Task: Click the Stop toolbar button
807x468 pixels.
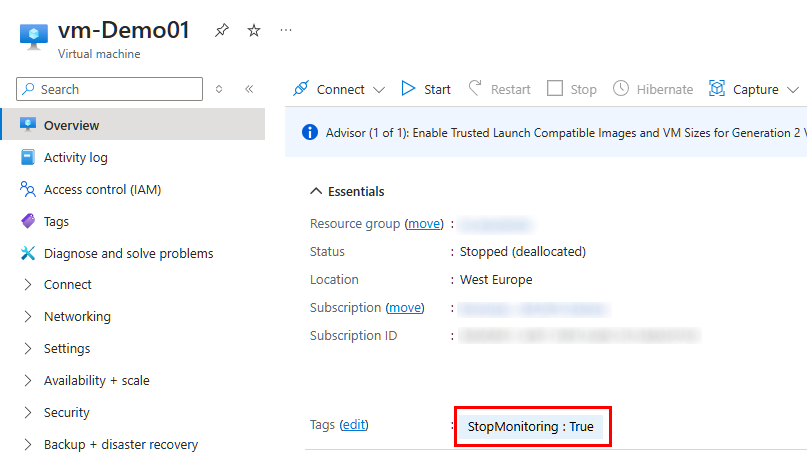Action: (x=572, y=89)
